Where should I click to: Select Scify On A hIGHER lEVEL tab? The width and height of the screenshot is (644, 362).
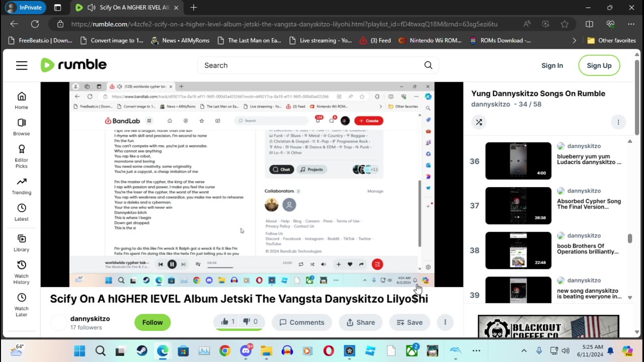[x=127, y=8]
